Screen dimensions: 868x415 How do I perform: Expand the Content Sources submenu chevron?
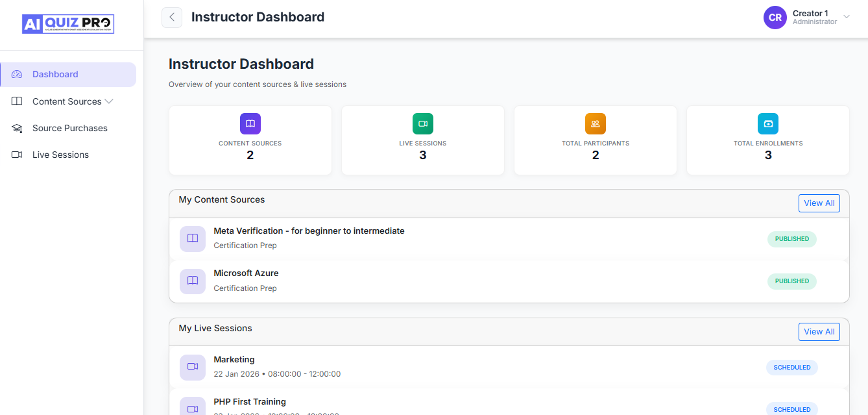click(109, 101)
